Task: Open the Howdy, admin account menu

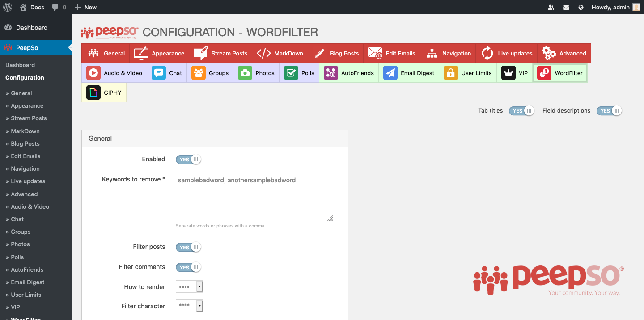Action: point(616,7)
